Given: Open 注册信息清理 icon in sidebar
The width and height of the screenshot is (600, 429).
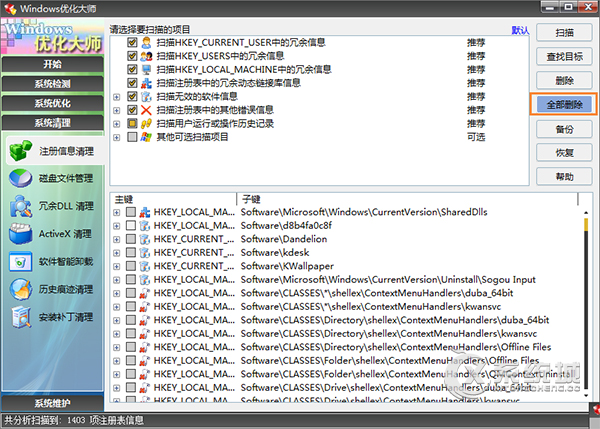Looking at the screenshot, I should (21, 150).
